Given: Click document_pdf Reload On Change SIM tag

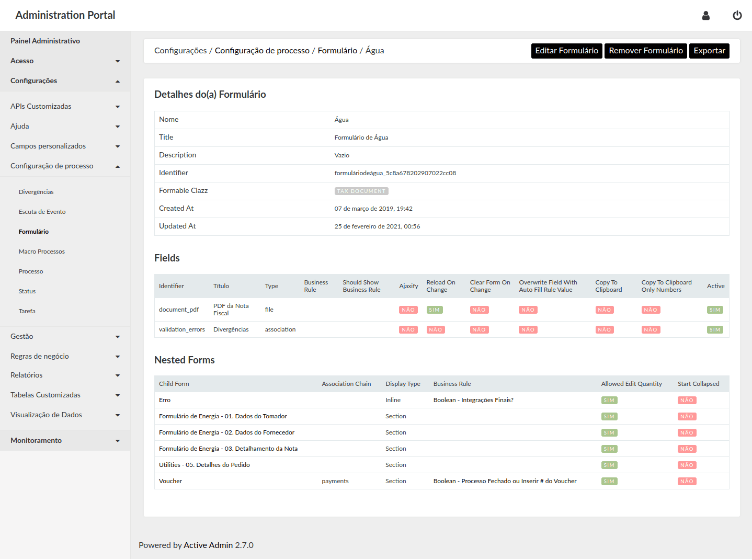Looking at the screenshot, I should (x=435, y=310).
